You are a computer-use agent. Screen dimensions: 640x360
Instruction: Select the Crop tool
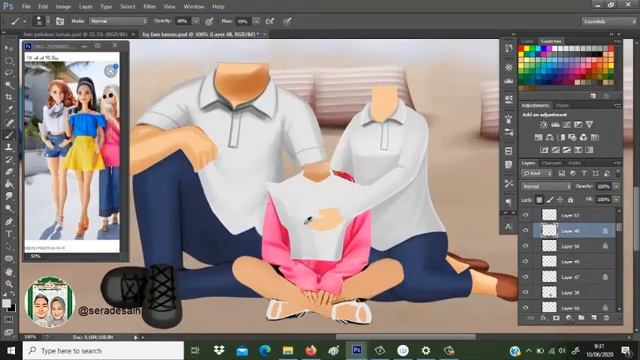coord(9,97)
